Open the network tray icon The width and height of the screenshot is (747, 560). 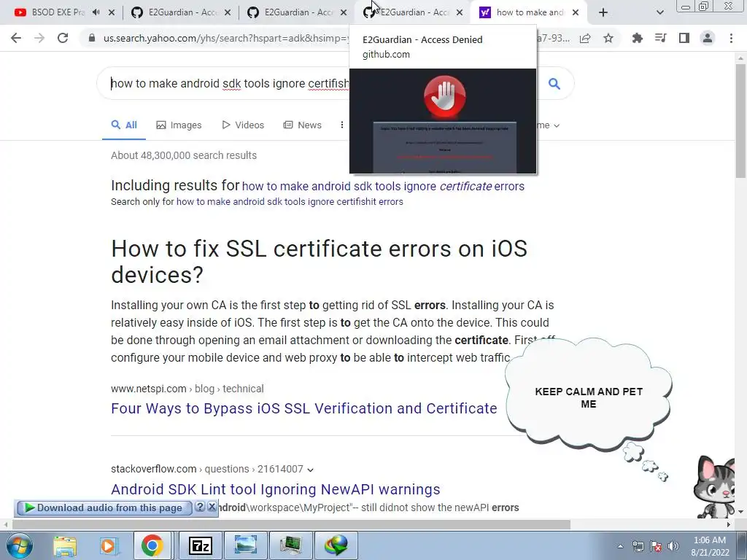638,546
